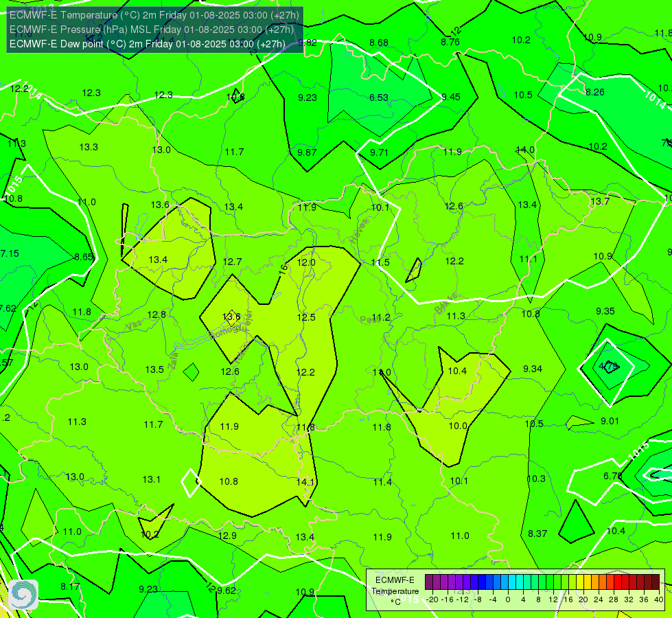The width and height of the screenshot is (672, 618).
Task: Select the ECMWF-E Dew point 2m layer label
Action: (148, 44)
